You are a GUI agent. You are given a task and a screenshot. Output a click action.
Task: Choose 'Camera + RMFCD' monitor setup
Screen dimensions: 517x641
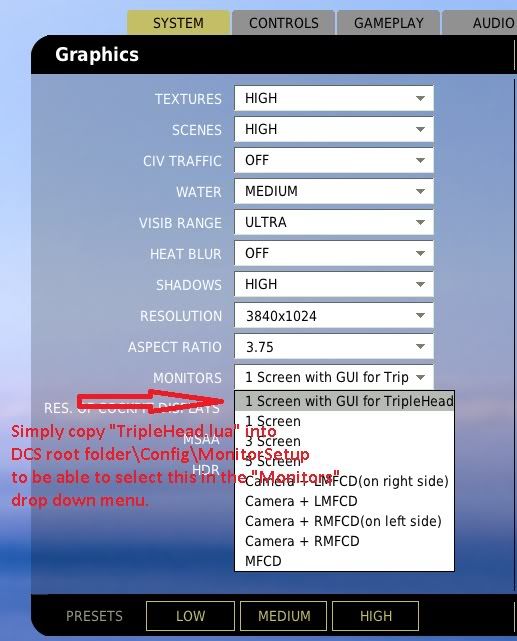(345, 541)
